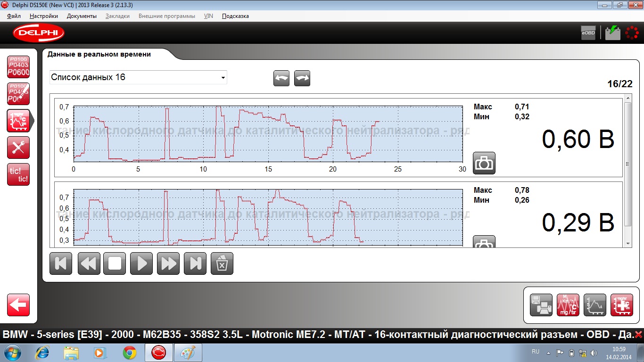
Task: Open the Настройки menu
Action: pos(44,16)
